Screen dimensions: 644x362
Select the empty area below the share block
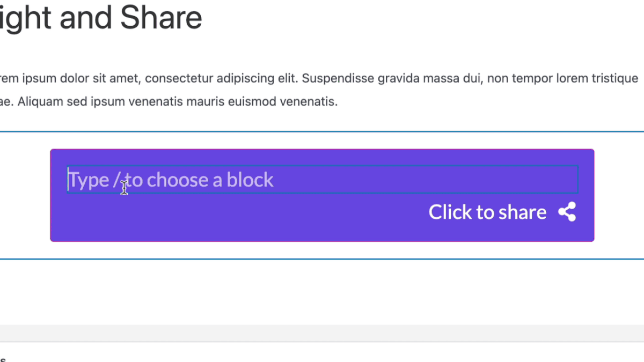322,290
